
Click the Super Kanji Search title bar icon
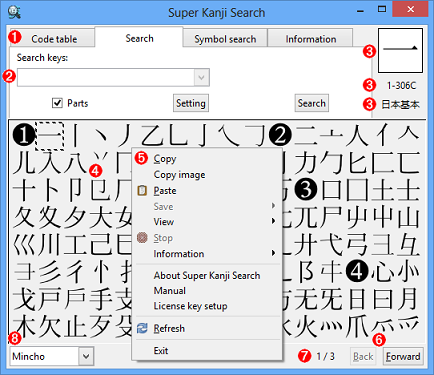click(14, 12)
